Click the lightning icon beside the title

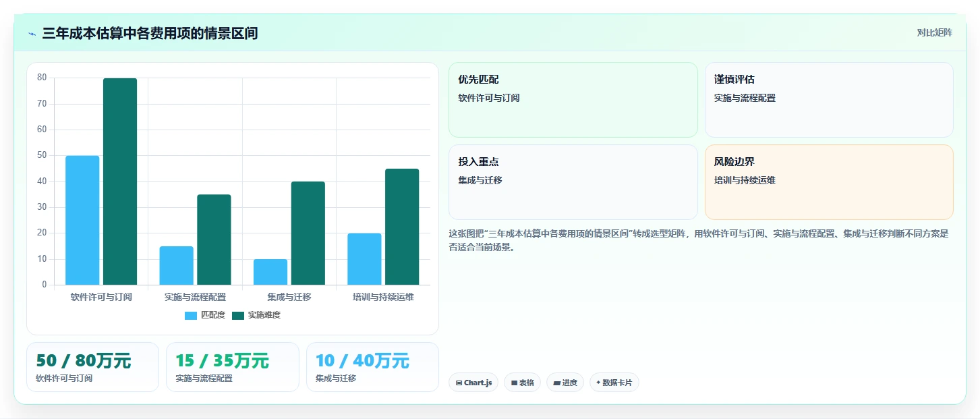click(32, 34)
